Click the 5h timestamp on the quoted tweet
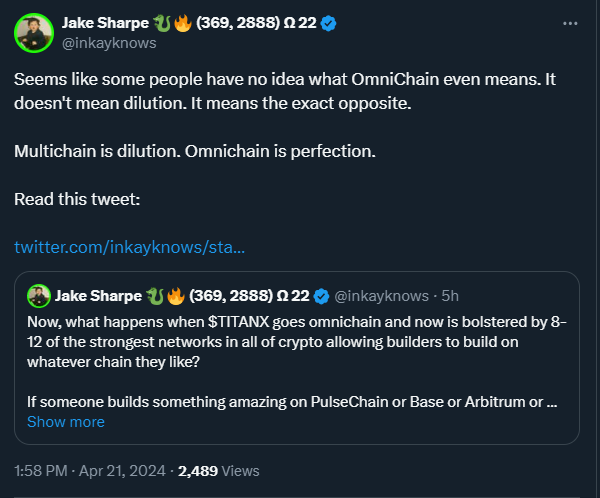The height and width of the screenshot is (498, 600). click(449, 295)
